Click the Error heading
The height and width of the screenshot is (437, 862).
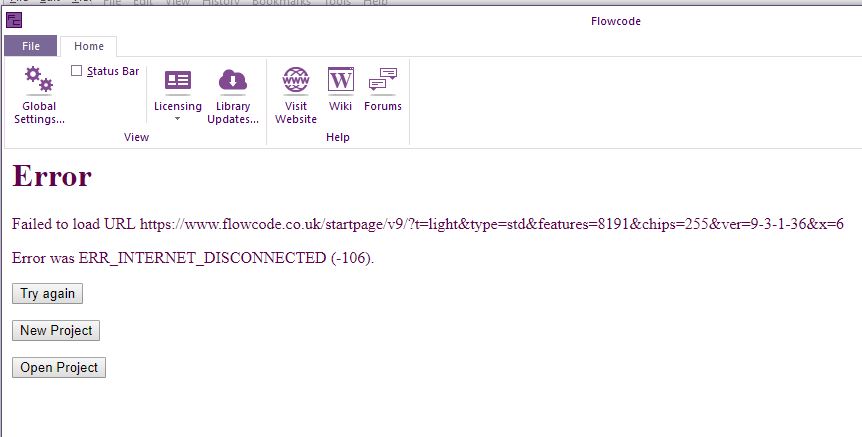52,176
